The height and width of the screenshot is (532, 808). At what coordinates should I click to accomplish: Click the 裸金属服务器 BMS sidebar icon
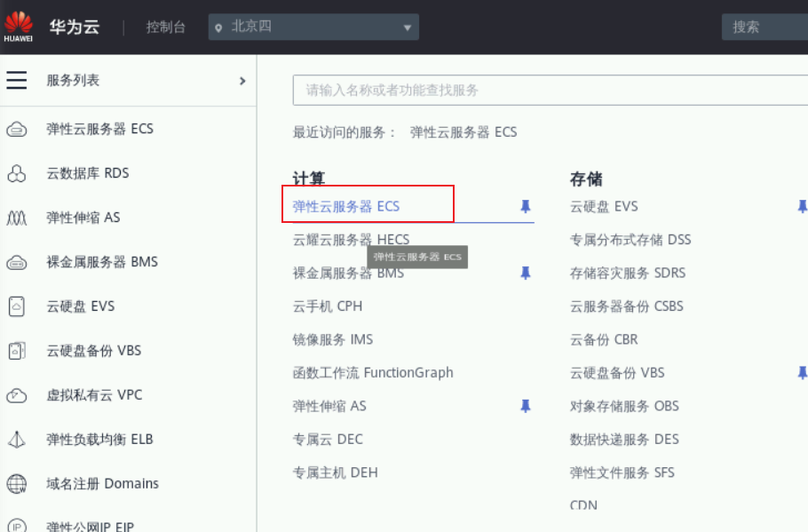[17, 262]
